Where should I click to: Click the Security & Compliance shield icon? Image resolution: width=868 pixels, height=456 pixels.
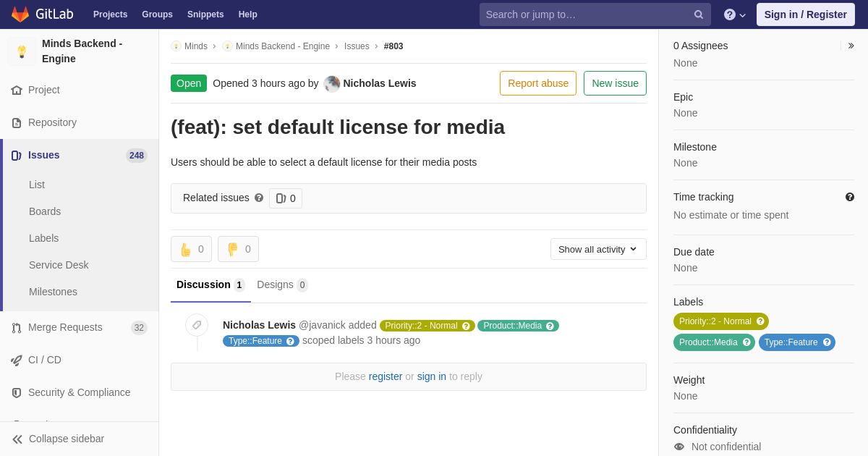pos(17,393)
